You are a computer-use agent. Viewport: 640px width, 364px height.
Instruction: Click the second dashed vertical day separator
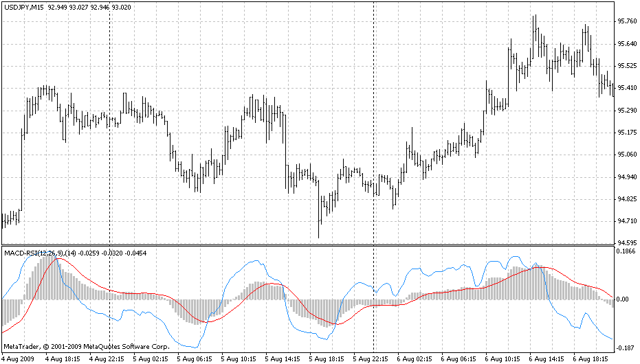pyautogui.click(x=373, y=124)
